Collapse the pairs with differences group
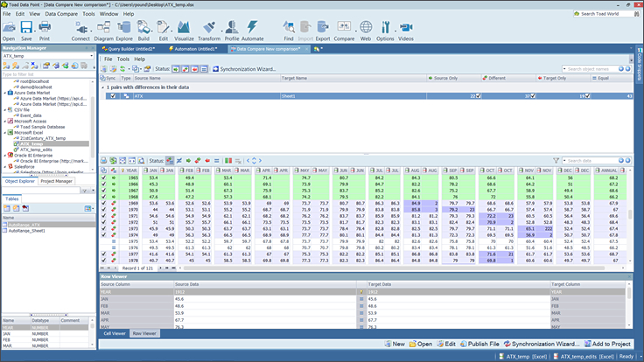644x362 pixels. tap(101, 87)
